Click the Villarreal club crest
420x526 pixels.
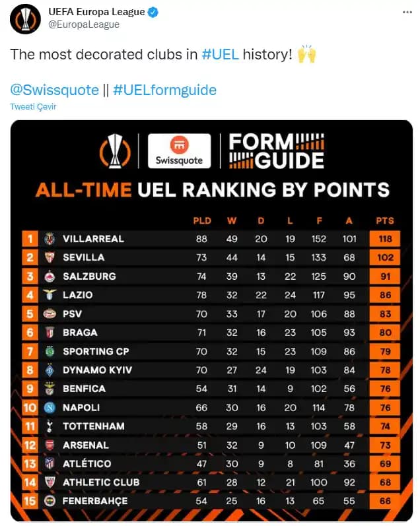click(50, 238)
